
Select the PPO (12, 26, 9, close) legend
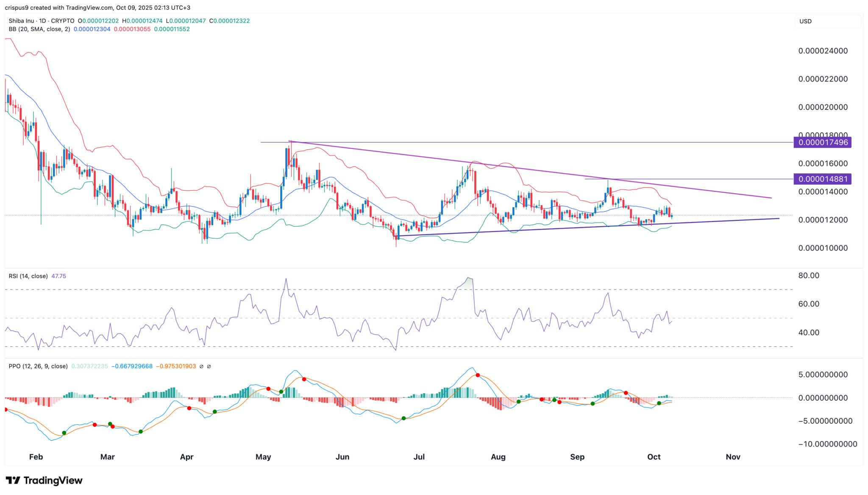tap(38, 366)
